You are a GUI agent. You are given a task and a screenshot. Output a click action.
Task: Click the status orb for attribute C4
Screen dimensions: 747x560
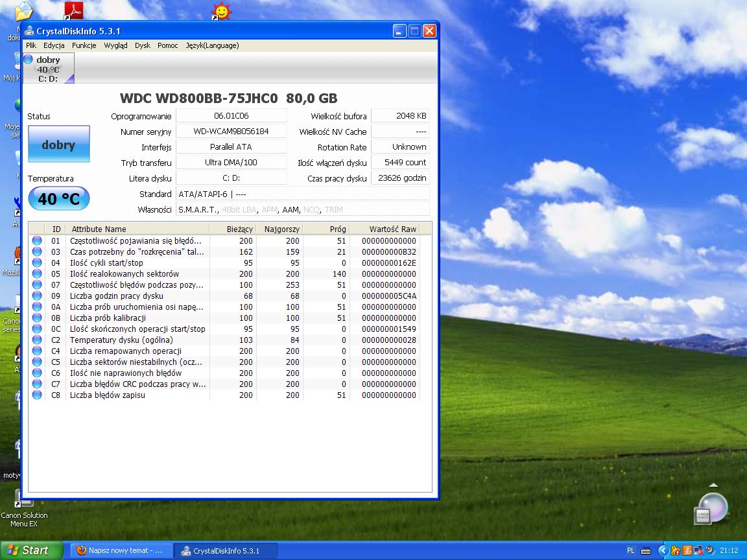click(x=37, y=351)
